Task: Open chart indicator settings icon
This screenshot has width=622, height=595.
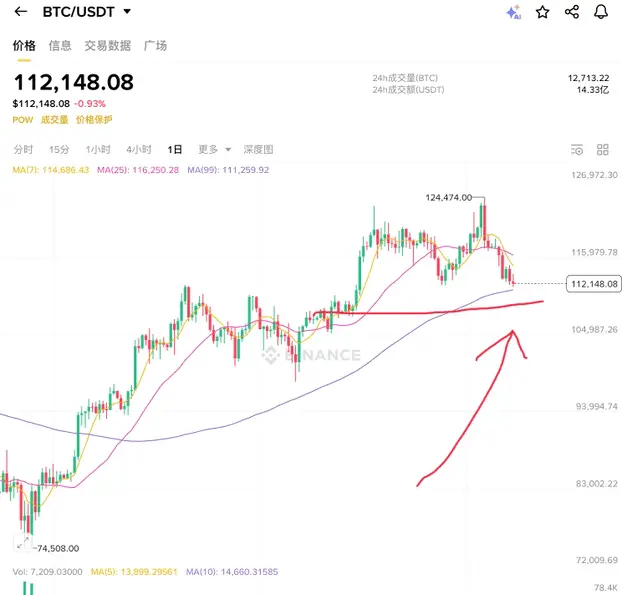Action: 577,150
